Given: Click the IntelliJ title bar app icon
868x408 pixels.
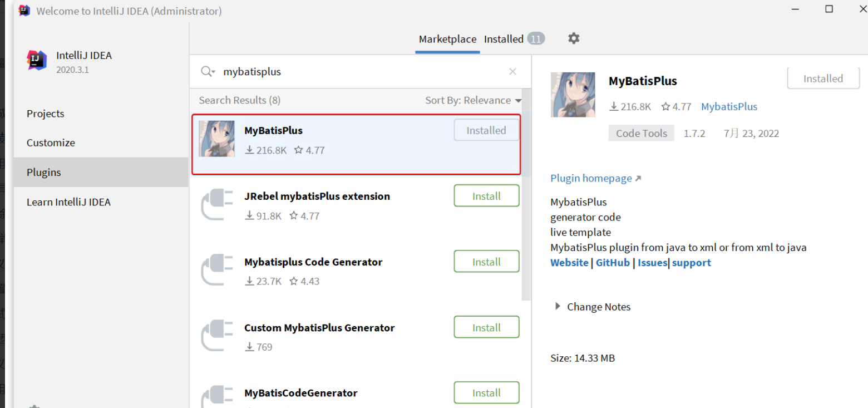Looking at the screenshot, I should 24,10.
